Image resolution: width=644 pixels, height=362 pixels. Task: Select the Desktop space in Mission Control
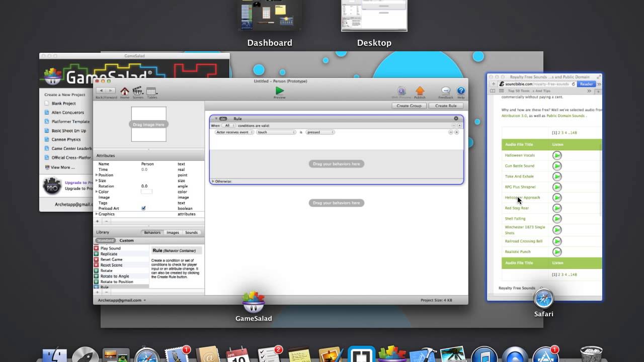click(x=374, y=16)
